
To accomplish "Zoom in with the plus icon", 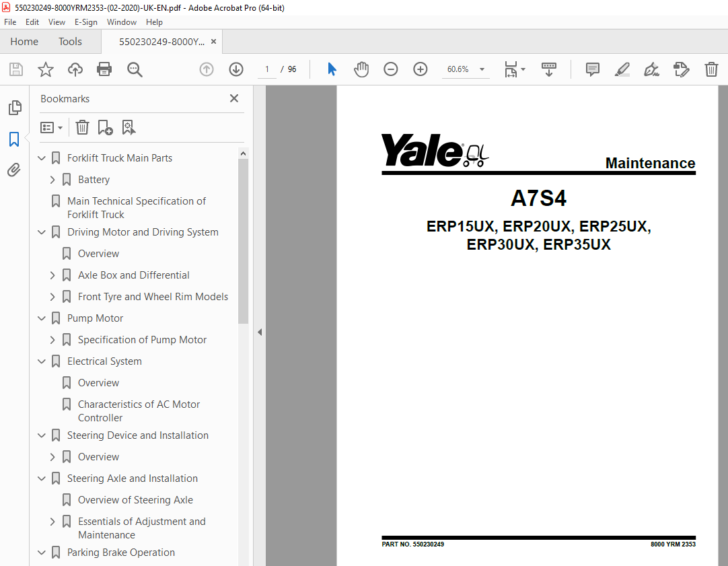I will click(x=421, y=69).
